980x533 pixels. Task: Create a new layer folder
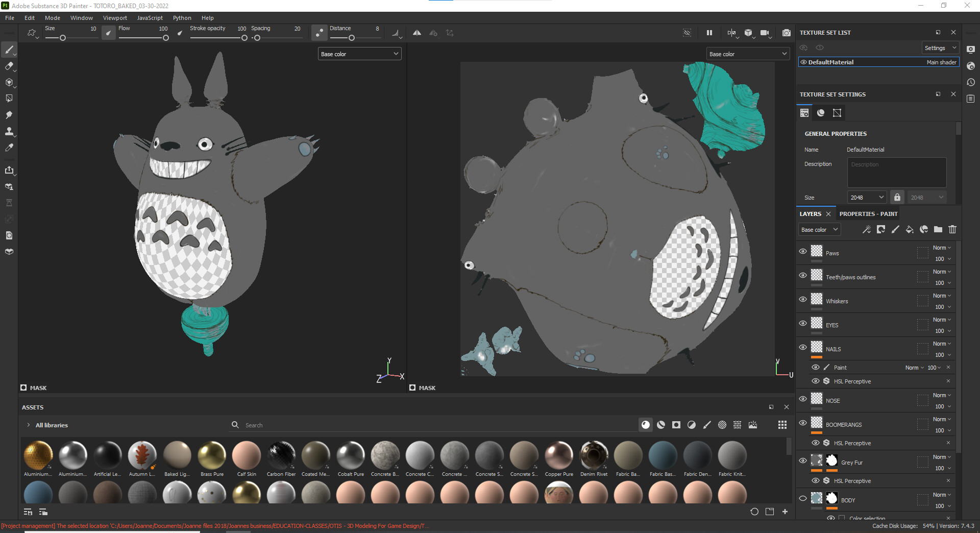tap(938, 229)
